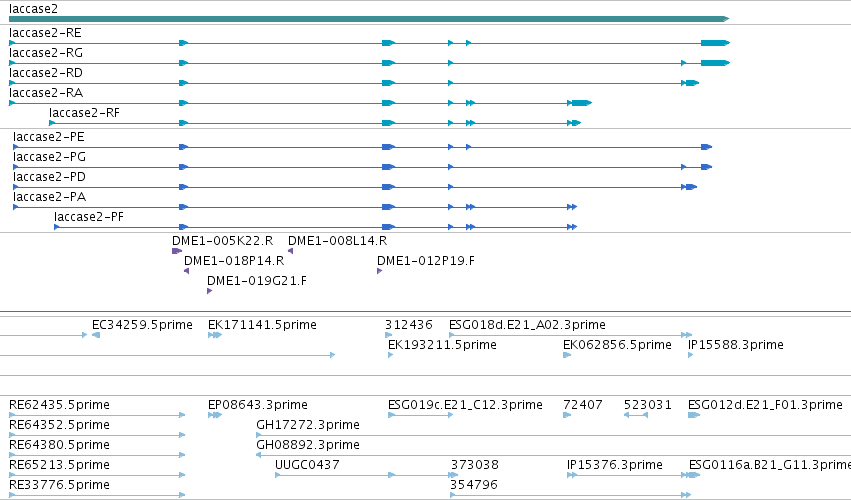Click the ESG0116a.B21_G11.3prime label

coord(770,465)
